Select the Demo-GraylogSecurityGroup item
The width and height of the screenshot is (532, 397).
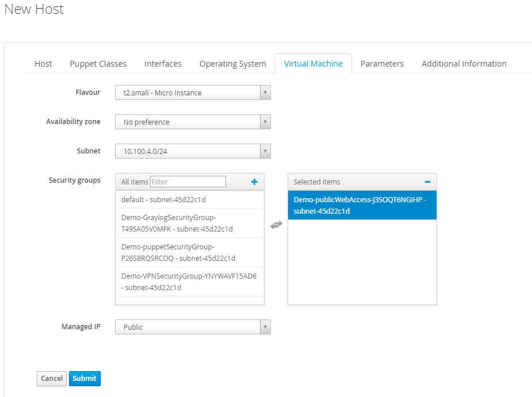190,223
